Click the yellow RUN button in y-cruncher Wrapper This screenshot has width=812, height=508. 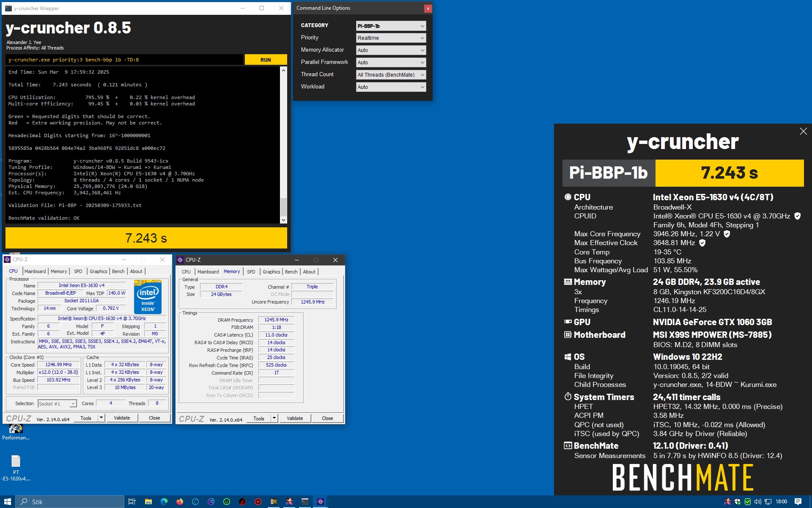[x=266, y=60]
